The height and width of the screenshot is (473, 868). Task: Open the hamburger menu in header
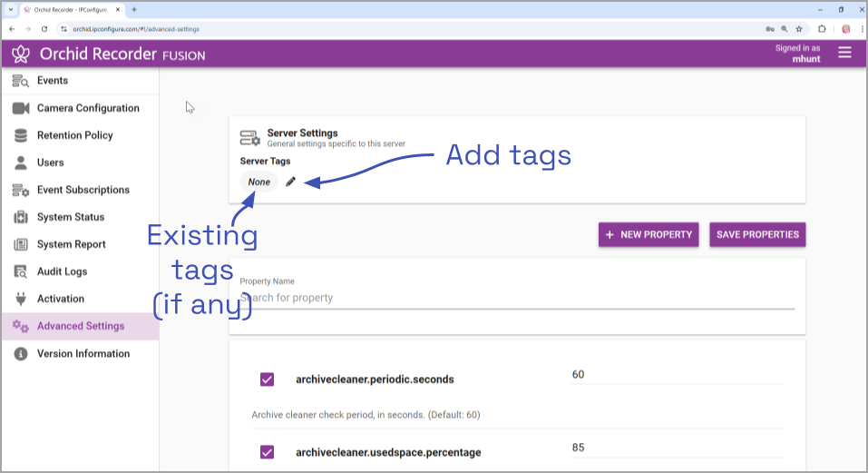tap(844, 53)
